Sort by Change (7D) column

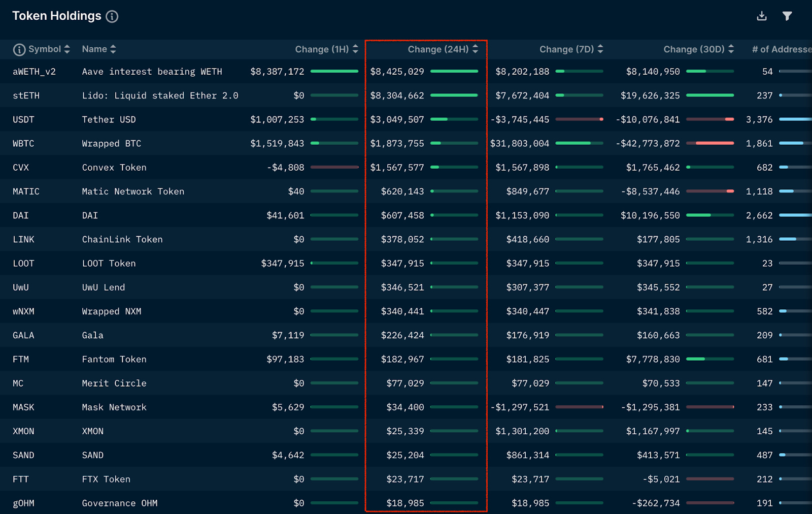pos(600,49)
